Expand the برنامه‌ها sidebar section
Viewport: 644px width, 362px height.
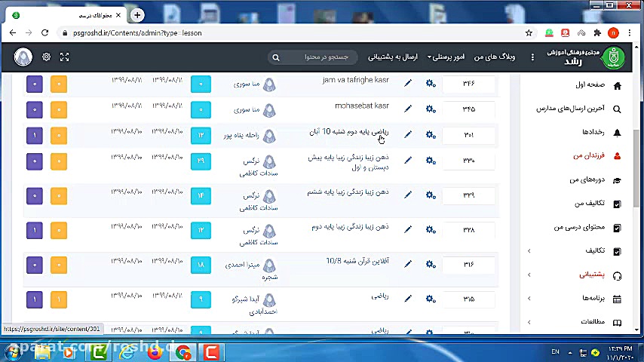click(529, 299)
